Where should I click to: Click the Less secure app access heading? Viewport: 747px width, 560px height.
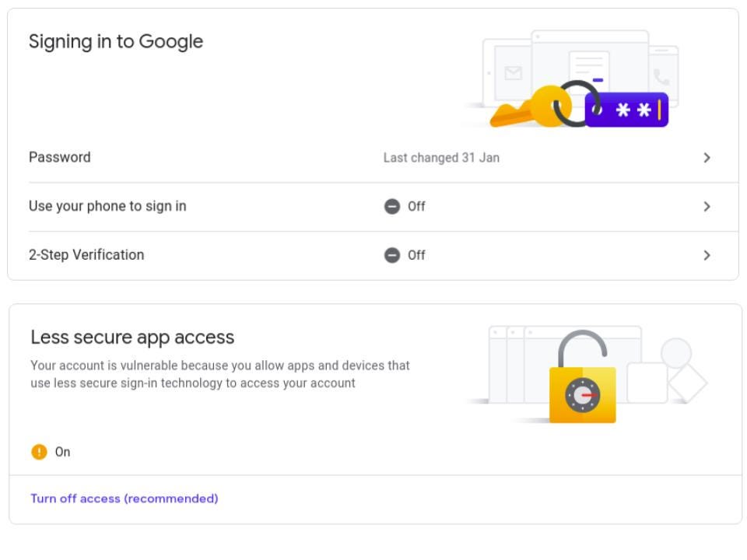132,337
